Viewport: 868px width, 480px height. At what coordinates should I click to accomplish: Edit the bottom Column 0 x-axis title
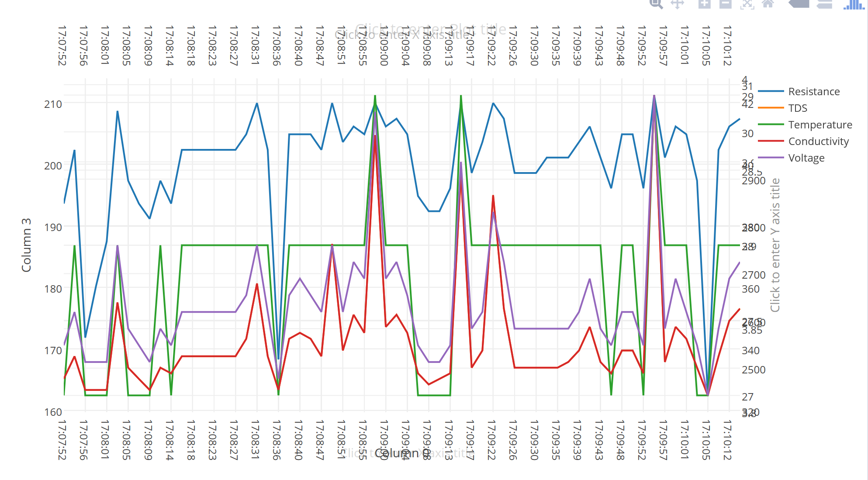[402, 453]
